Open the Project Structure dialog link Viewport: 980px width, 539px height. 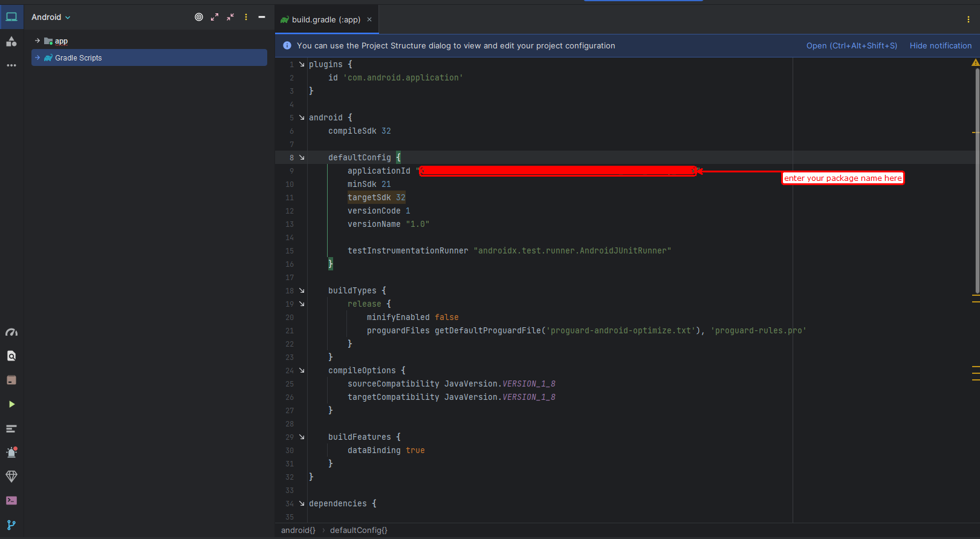tap(851, 46)
